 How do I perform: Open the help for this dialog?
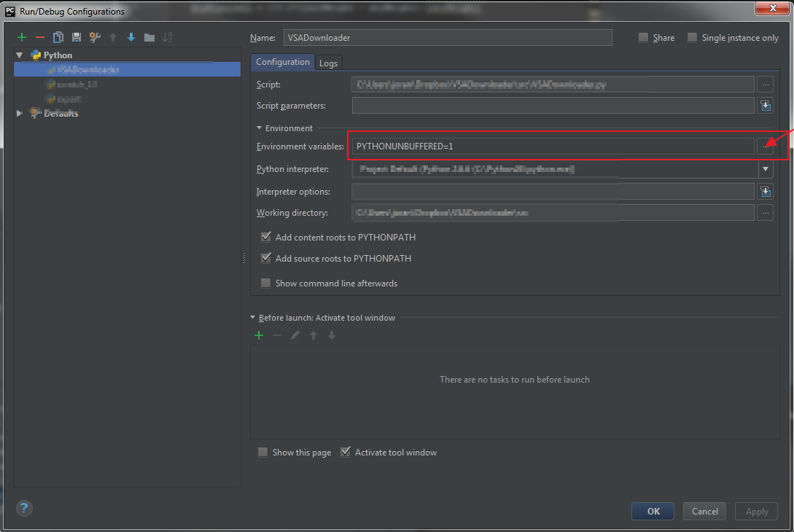tap(24, 508)
